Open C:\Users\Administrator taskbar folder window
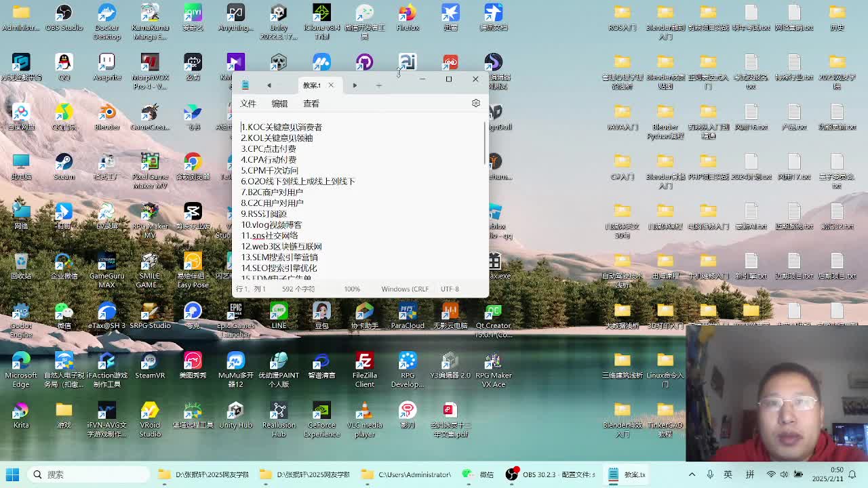The height and width of the screenshot is (488, 868). (407, 474)
